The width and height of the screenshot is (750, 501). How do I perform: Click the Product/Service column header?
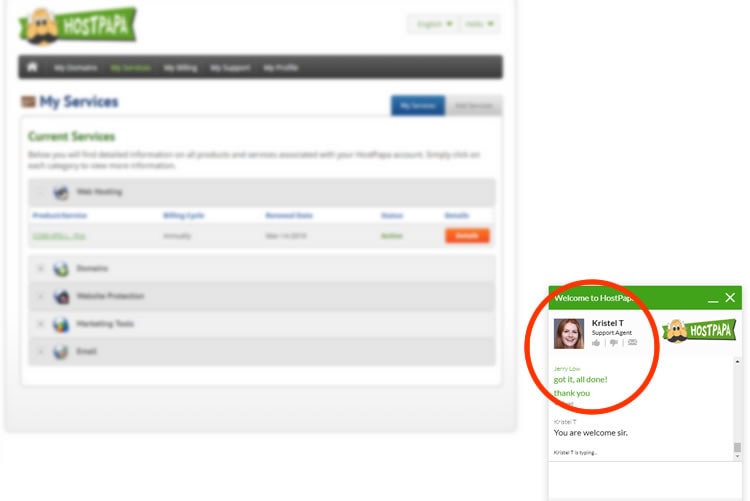coord(59,215)
